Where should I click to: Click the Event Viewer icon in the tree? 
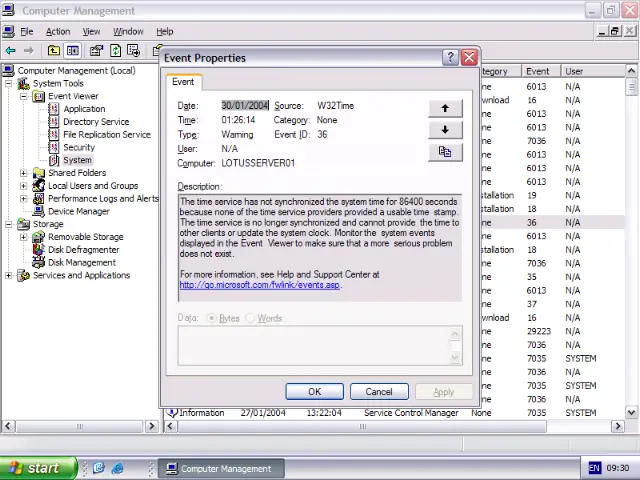(x=38, y=96)
